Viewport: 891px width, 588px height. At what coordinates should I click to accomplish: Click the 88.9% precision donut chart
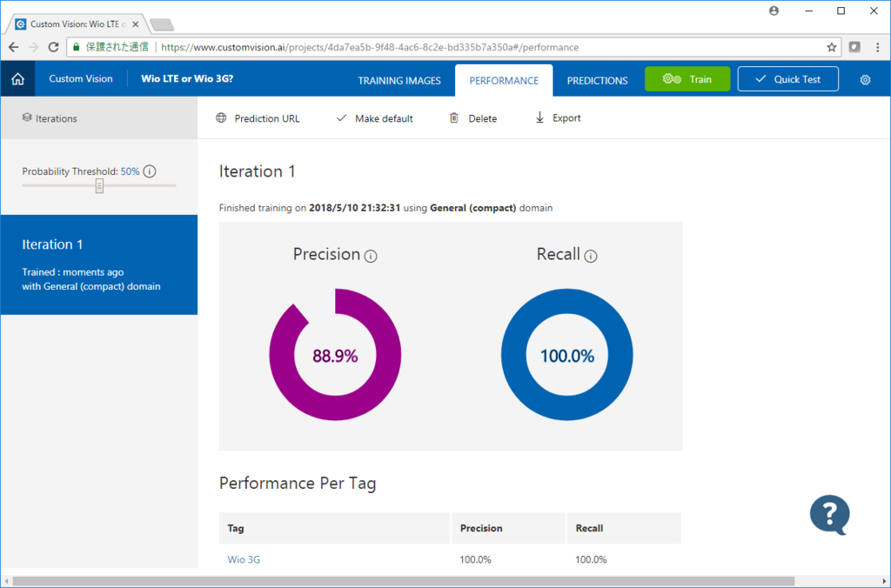(x=335, y=355)
